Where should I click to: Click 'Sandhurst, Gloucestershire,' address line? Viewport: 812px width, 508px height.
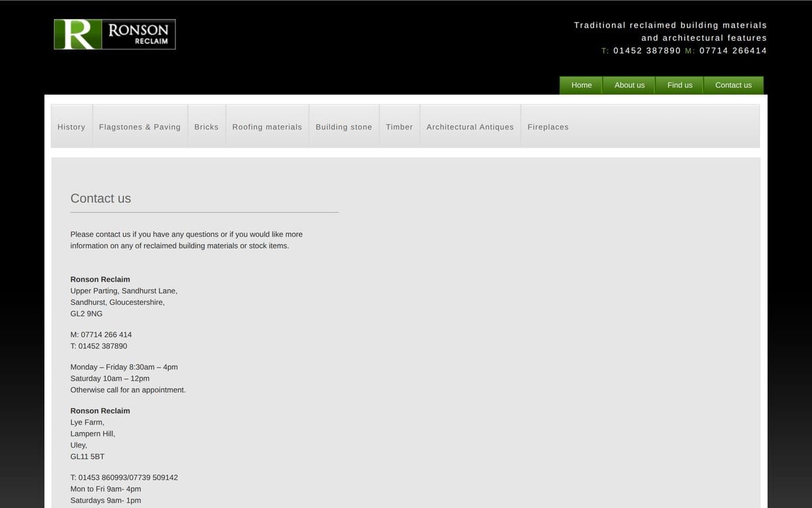pyautogui.click(x=118, y=302)
